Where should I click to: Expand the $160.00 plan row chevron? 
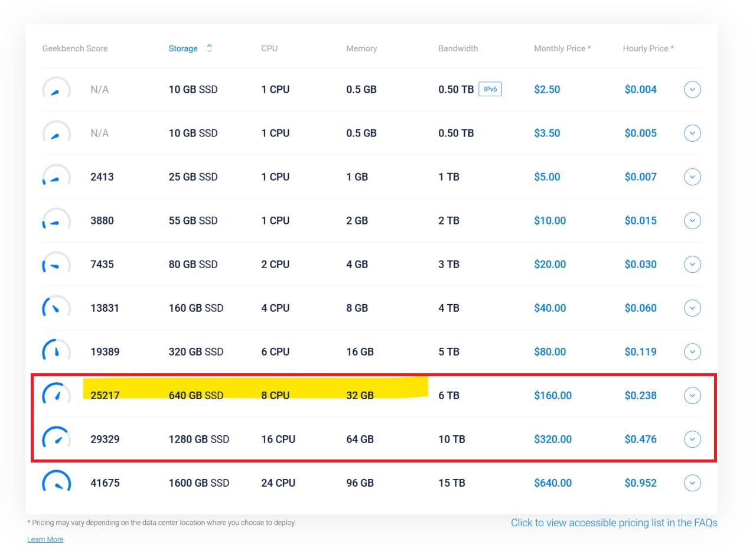(692, 396)
